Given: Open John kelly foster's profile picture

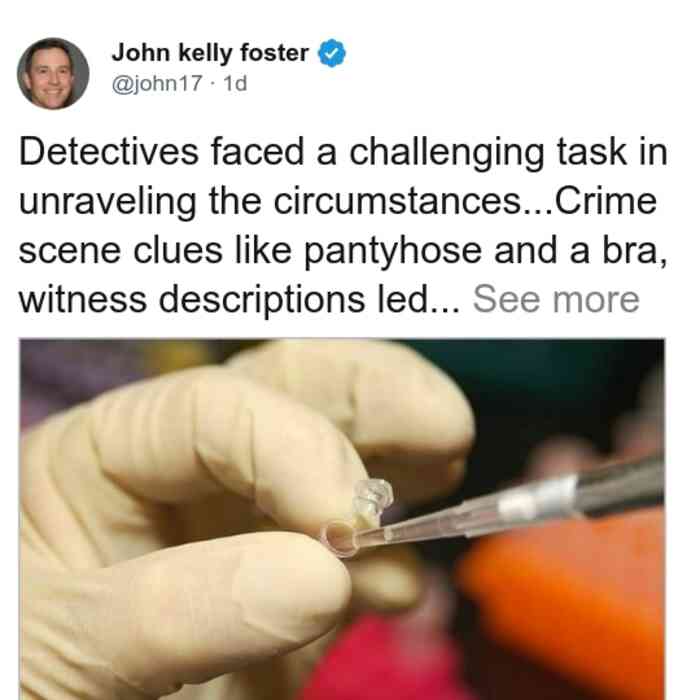Looking at the screenshot, I should point(53,74).
